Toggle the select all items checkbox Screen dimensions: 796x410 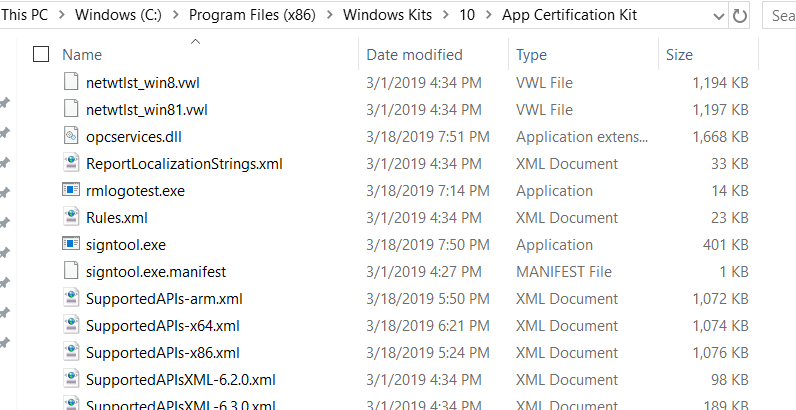coord(41,54)
